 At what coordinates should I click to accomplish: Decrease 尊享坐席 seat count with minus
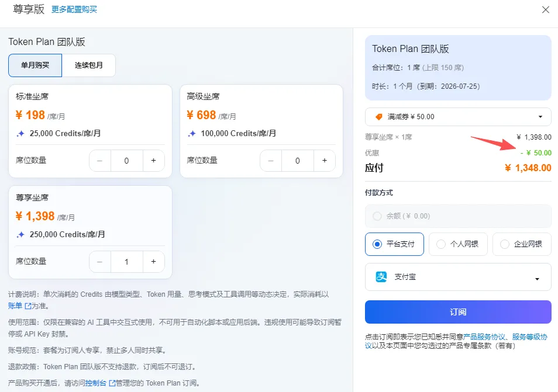tap(100, 262)
